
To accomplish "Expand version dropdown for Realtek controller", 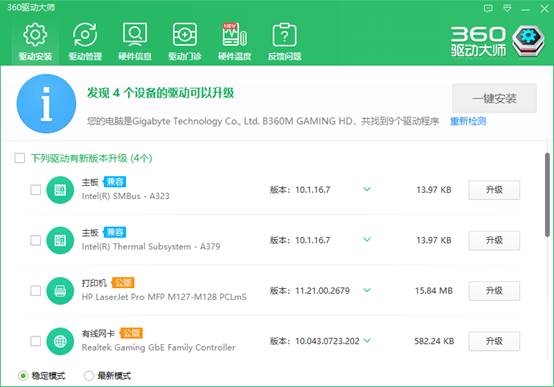I will [367, 341].
